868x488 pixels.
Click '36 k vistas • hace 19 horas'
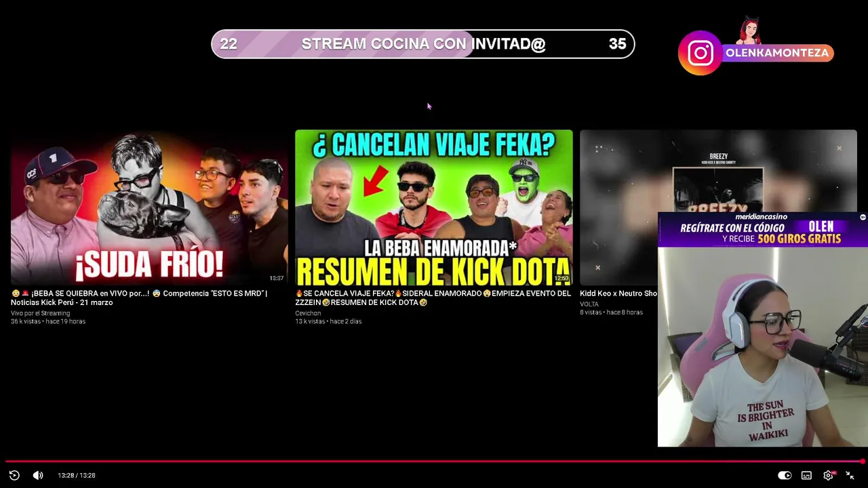(x=48, y=321)
